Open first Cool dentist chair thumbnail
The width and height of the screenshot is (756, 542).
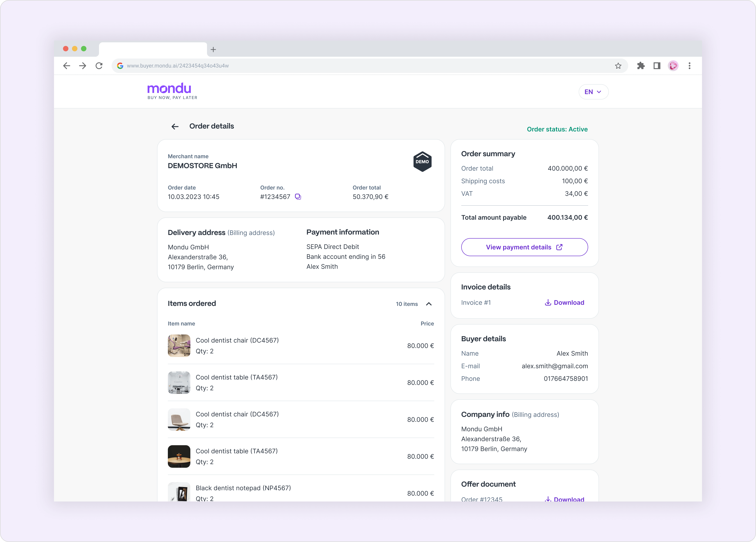(x=179, y=346)
